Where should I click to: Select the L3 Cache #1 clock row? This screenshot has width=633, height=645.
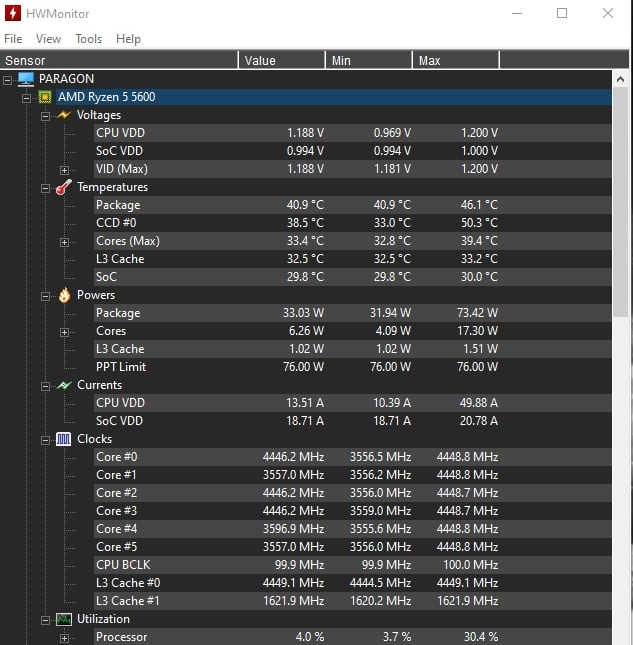pyautogui.click(x=352, y=601)
